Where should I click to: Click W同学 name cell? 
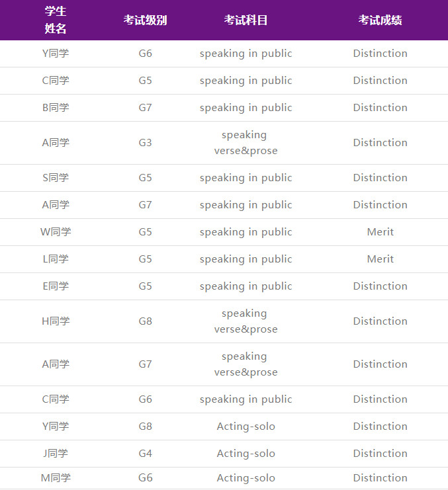coord(56,232)
